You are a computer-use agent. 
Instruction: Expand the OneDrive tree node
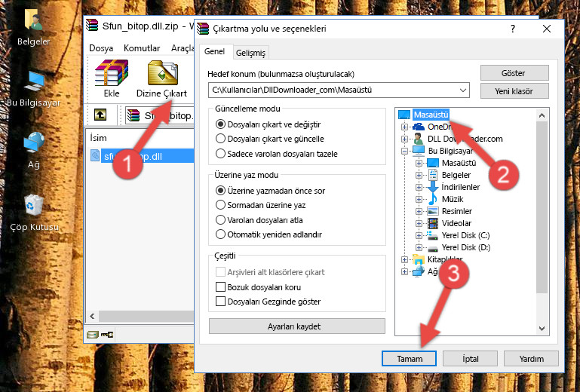click(404, 127)
